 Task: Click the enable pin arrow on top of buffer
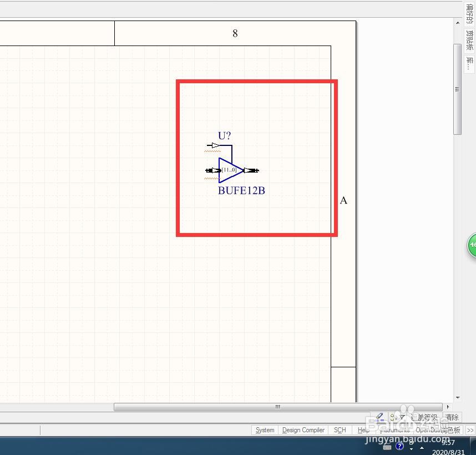(x=215, y=145)
